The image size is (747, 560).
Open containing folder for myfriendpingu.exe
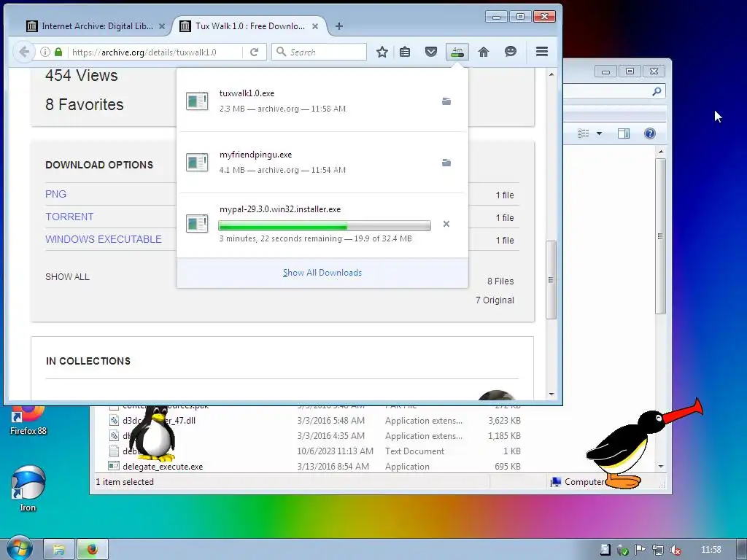coord(446,163)
